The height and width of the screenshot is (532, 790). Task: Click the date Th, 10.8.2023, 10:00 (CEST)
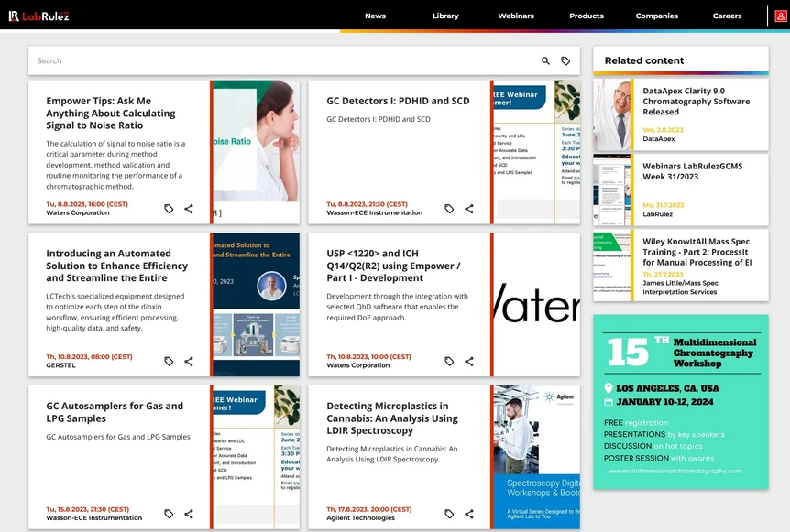point(368,357)
